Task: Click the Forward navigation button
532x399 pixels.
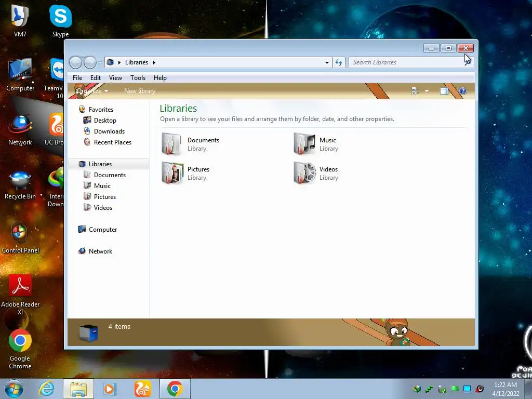Action: point(90,62)
